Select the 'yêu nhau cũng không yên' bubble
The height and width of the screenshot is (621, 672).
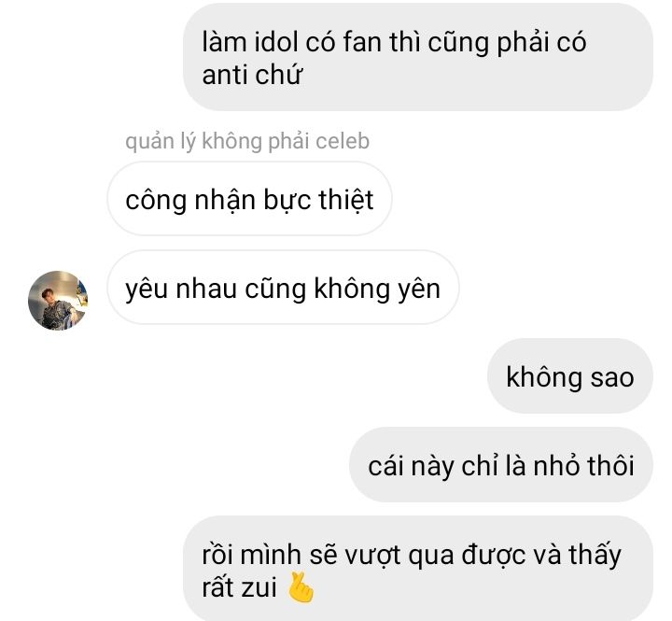(x=283, y=288)
